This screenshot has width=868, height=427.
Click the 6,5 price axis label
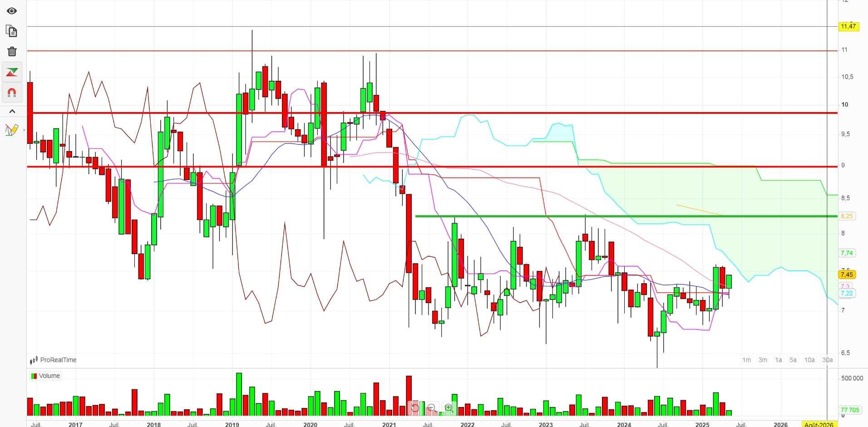pos(845,353)
